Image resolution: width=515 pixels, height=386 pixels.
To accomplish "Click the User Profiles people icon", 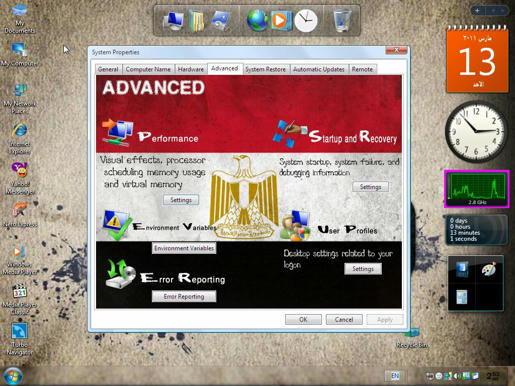I will tap(295, 225).
